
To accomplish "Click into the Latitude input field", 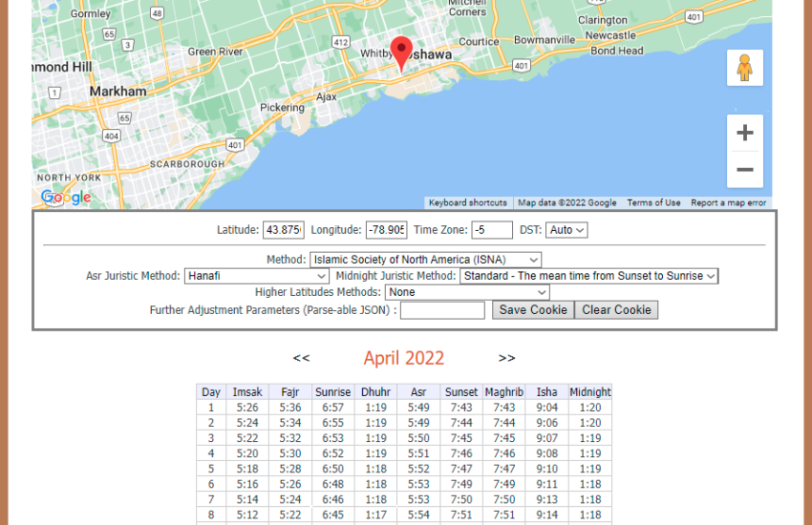I will coord(284,230).
